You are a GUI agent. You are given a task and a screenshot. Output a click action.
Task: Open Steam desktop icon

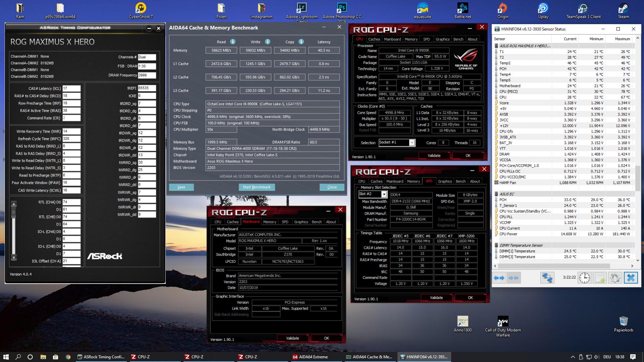pos(624,11)
